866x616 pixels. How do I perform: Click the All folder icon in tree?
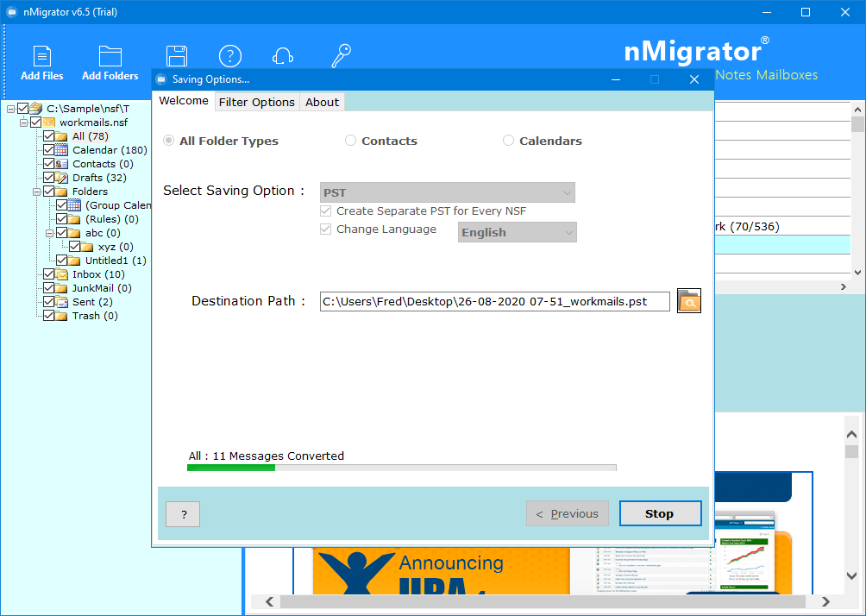(x=62, y=136)
